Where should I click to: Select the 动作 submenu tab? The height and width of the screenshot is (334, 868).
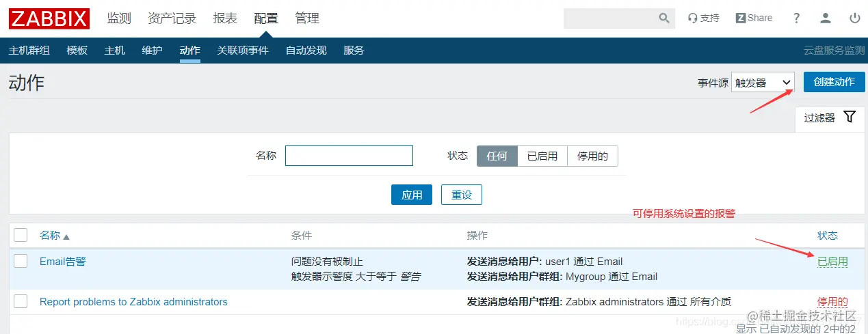190,51
